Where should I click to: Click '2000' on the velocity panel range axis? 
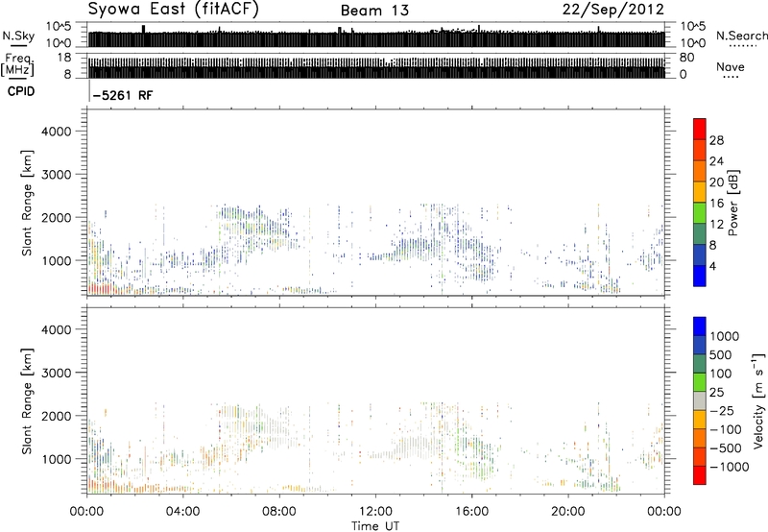coord(57,416)
